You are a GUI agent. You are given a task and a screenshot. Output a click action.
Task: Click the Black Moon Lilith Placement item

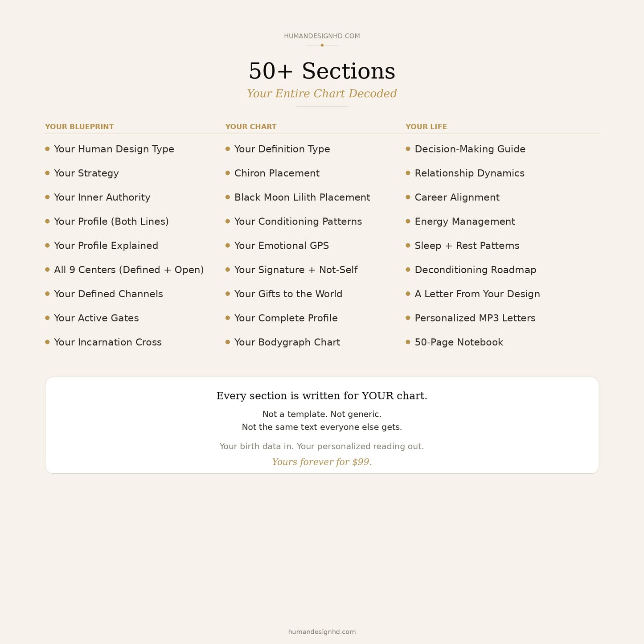tap(302, 197)
